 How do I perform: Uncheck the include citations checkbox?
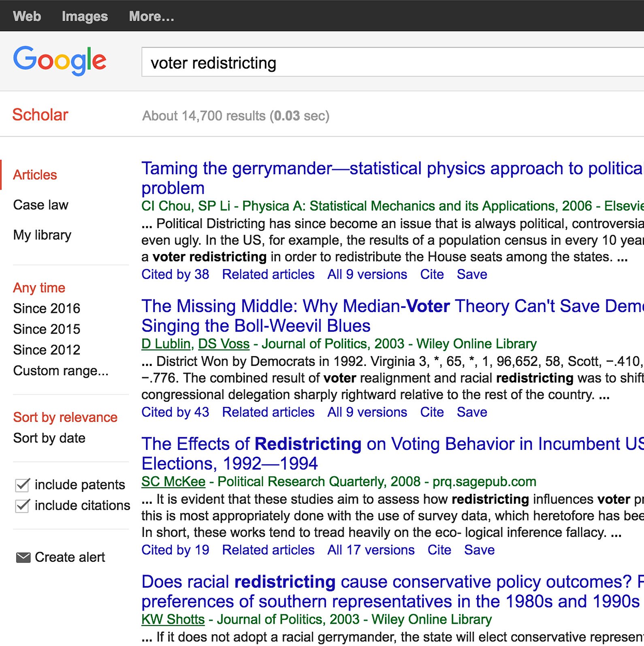[x=22, y=505]
